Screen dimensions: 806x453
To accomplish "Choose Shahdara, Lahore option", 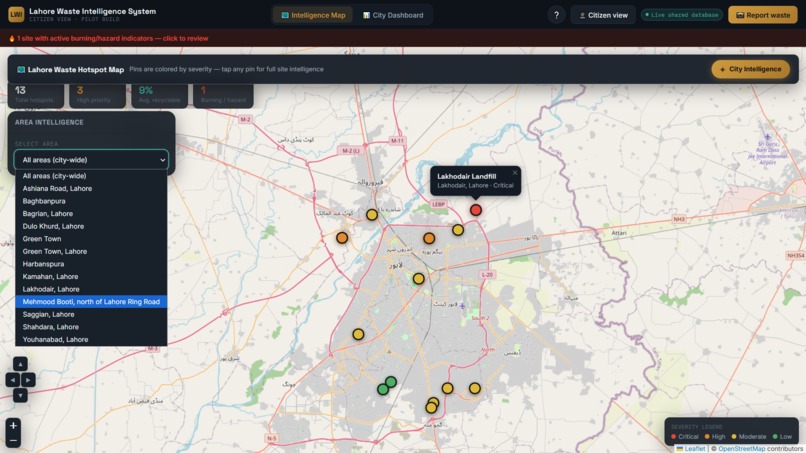I will (91, 327).
